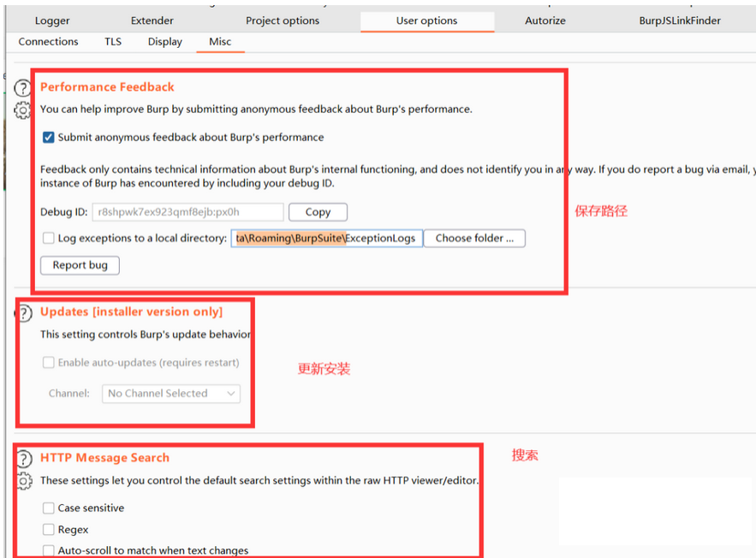Enable Auto-scroll to match when text changes
The image size is (756, 558).
[x=48, y=550]
